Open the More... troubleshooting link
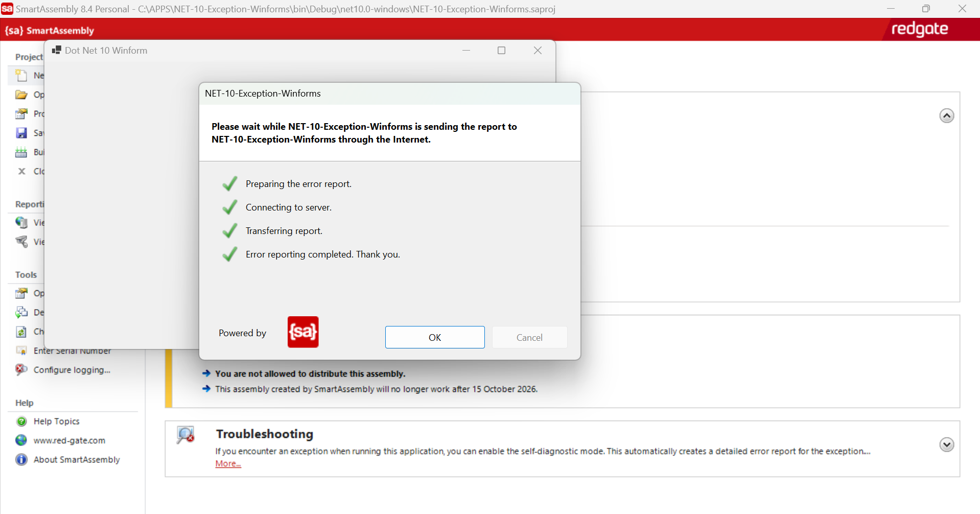 228,463
